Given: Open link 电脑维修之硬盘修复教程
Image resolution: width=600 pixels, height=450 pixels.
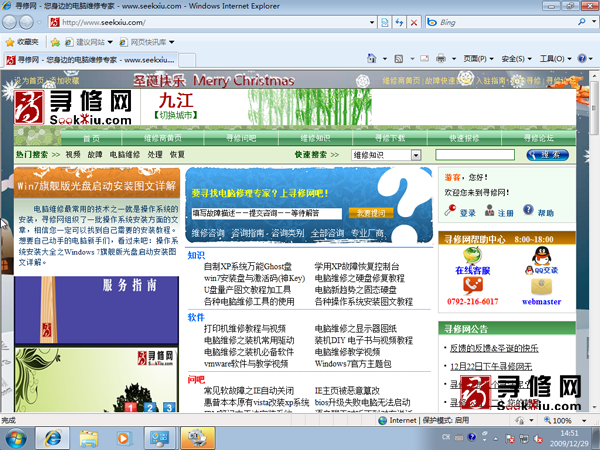Looking at the screenshot, I should (359, 278).
